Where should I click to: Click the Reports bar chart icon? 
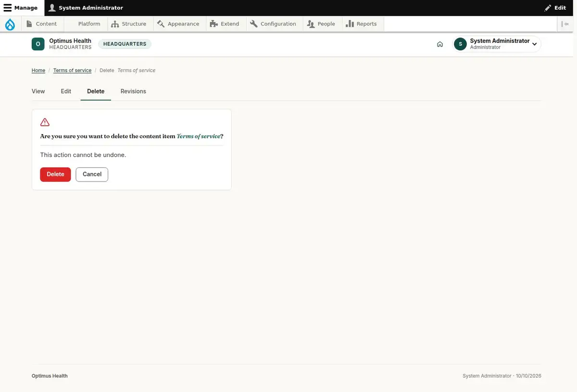[350, 24]
